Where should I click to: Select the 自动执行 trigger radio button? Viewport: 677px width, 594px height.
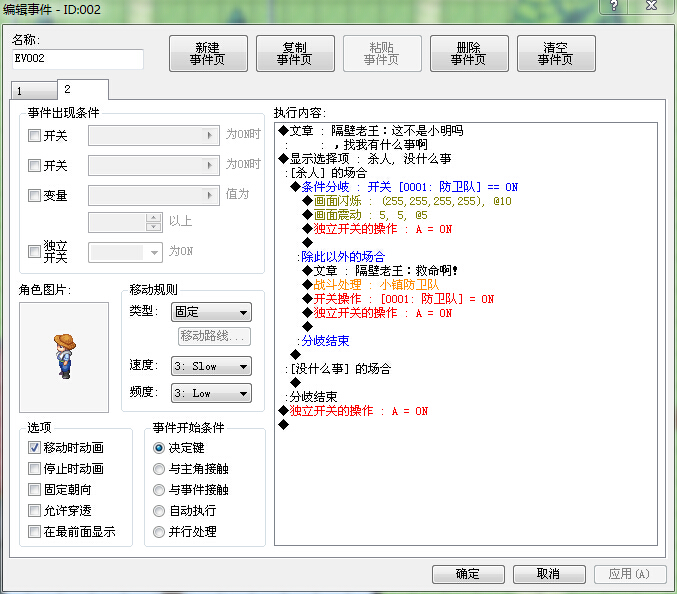pos(159,511)
